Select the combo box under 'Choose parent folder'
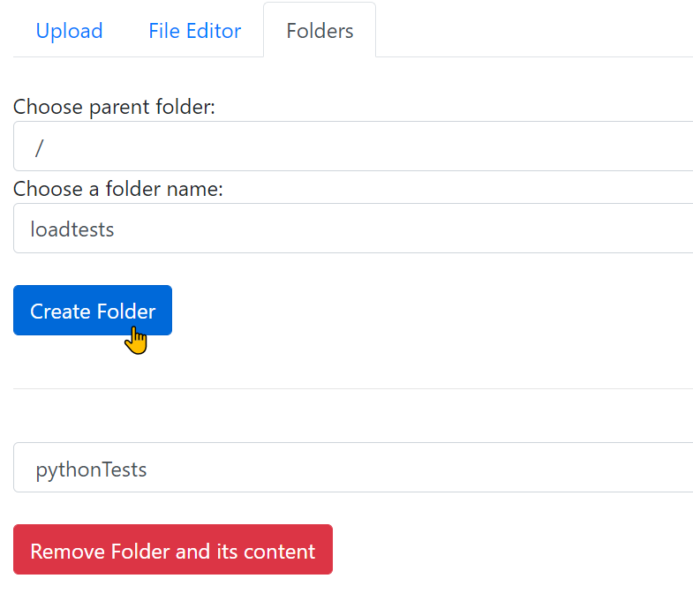Image resolution: width=693 pixels, height=616 pixels. coord(353,146)
